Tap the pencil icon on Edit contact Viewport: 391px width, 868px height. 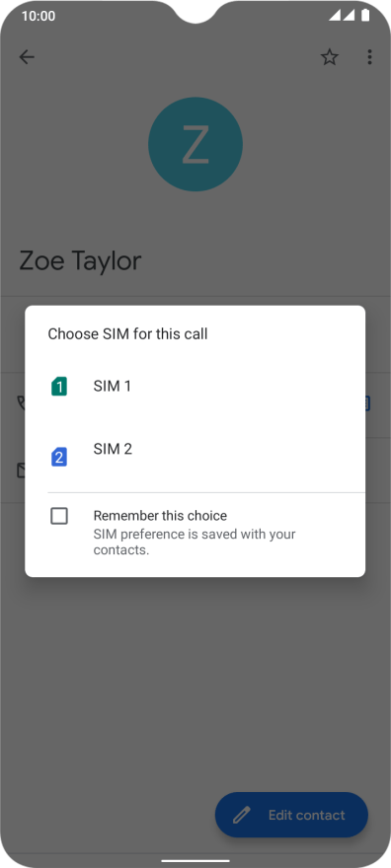coord(242,815)
